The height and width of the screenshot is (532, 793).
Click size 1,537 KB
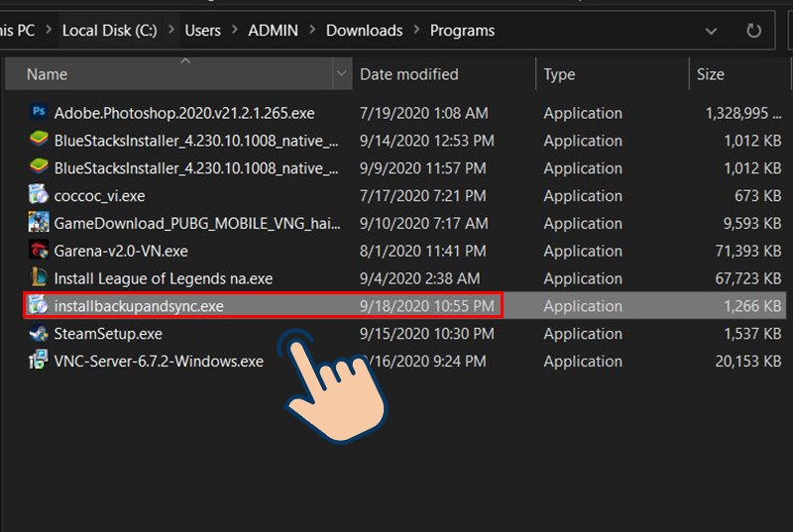point(752,334)
